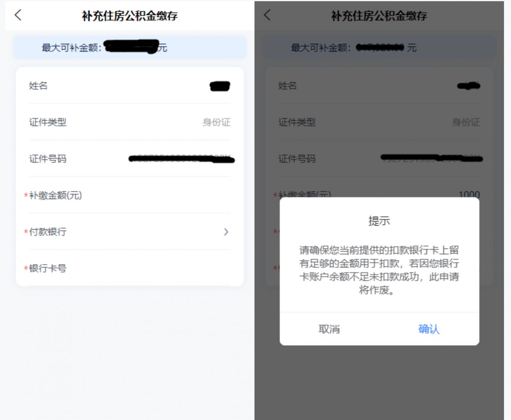This screenshot has width=511, height=420.
Task: Tap the back arrow on the undimmed form
Action: [x=18, y=15]
